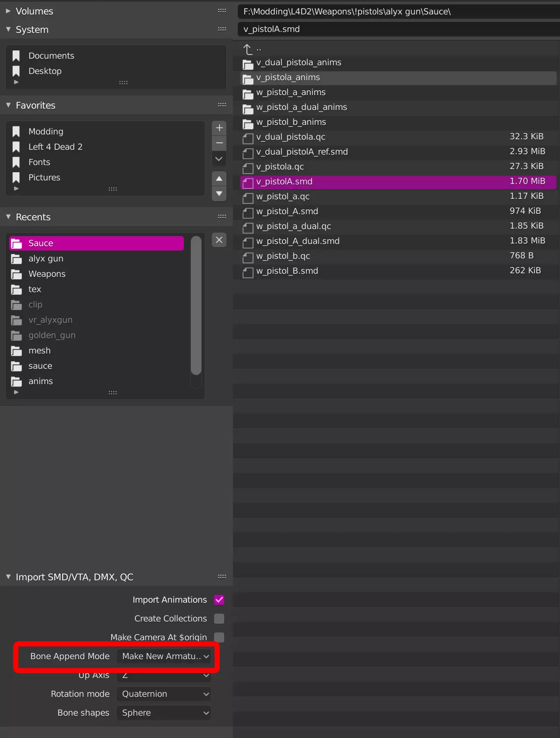Open the Rotation mode dropdown

click(164, 694)
